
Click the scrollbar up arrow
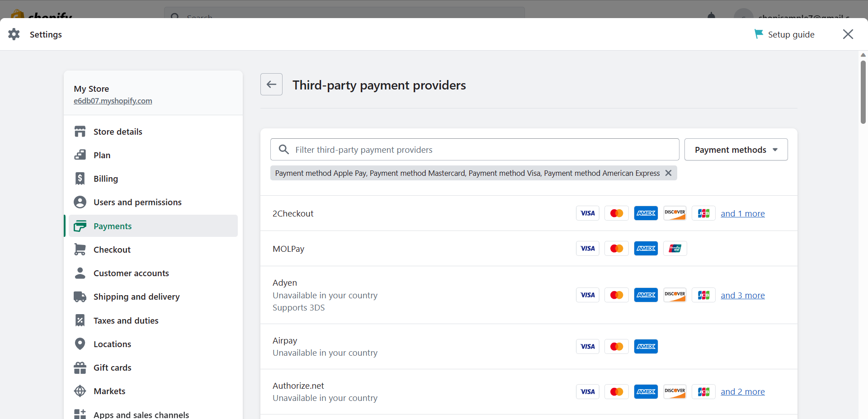tap(863, 55)
